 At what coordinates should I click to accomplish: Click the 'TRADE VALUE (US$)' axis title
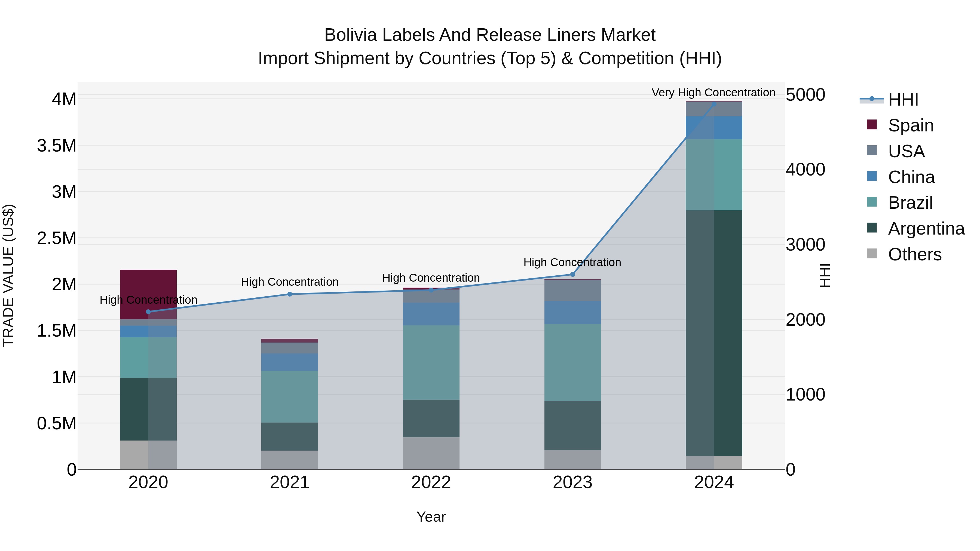click(x=8, y=275)
